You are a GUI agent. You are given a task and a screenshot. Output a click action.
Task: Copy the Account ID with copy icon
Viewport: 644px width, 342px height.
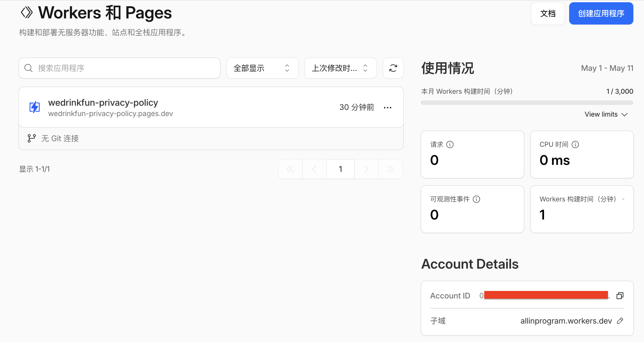pos(620,296)
